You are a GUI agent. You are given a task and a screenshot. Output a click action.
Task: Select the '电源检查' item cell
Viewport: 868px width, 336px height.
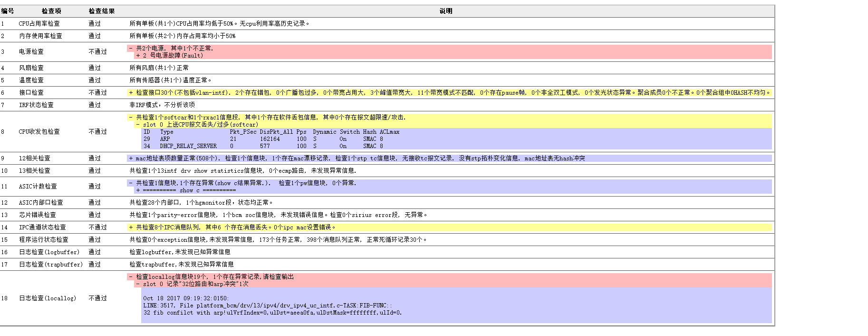pos(31,51)
